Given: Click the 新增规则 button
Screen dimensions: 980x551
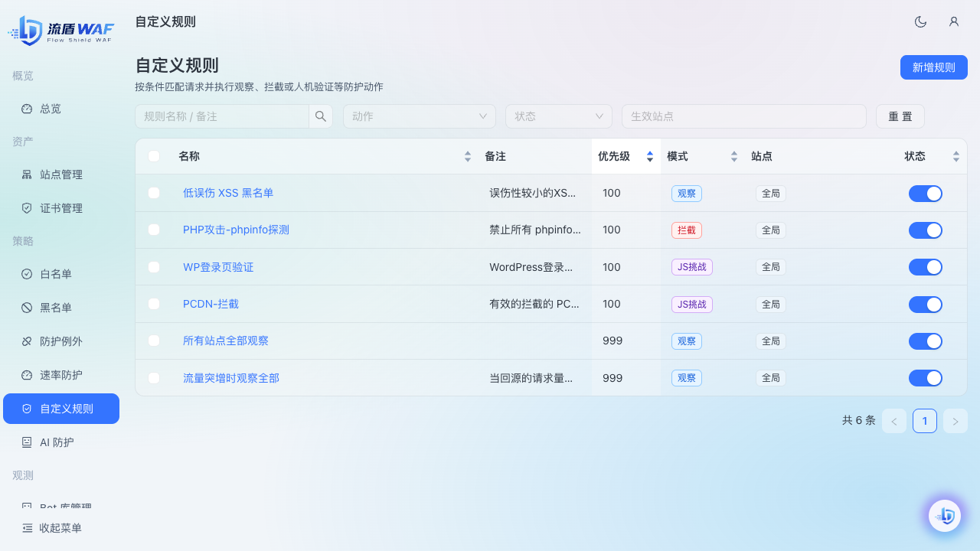Looking at the screenshot, I should tap(934, 67).
